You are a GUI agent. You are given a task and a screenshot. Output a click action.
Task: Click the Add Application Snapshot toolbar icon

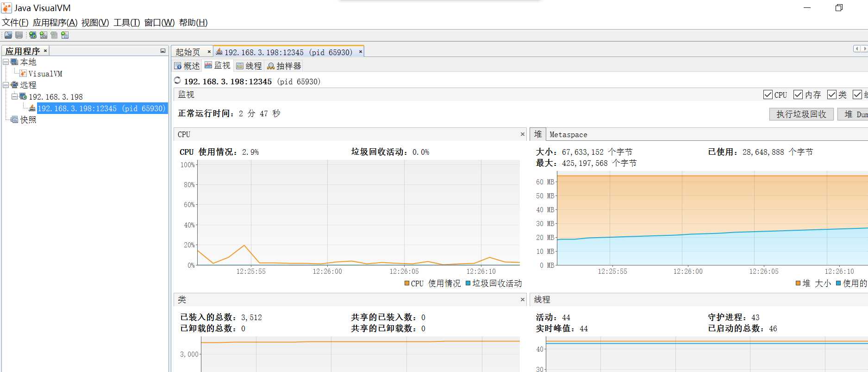(65, 35)
